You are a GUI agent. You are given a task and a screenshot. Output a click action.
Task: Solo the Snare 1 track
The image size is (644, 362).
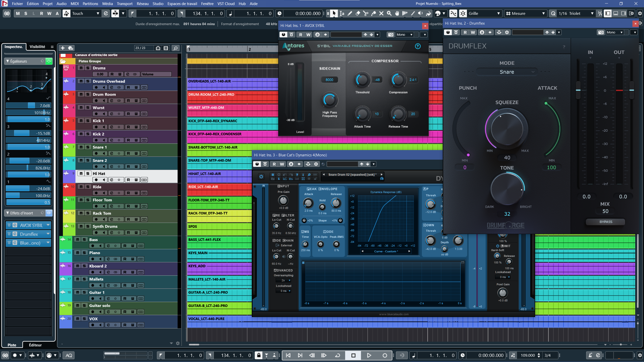[x=88, y=147]
